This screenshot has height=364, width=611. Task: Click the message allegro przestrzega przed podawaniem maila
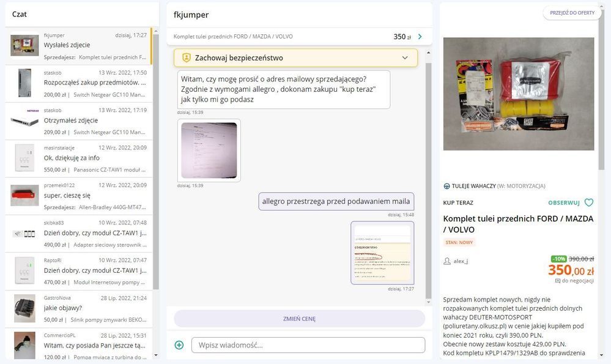[336, 201]
